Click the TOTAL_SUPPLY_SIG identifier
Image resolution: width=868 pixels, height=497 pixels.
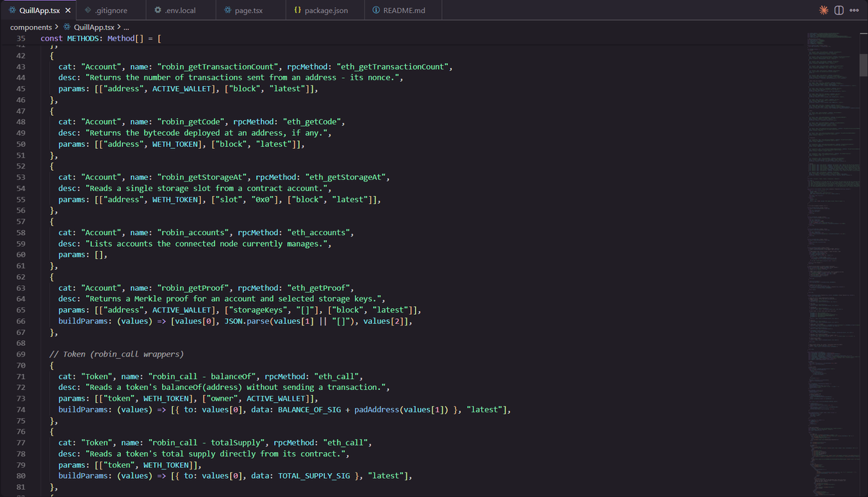click(x=312, y=476)
